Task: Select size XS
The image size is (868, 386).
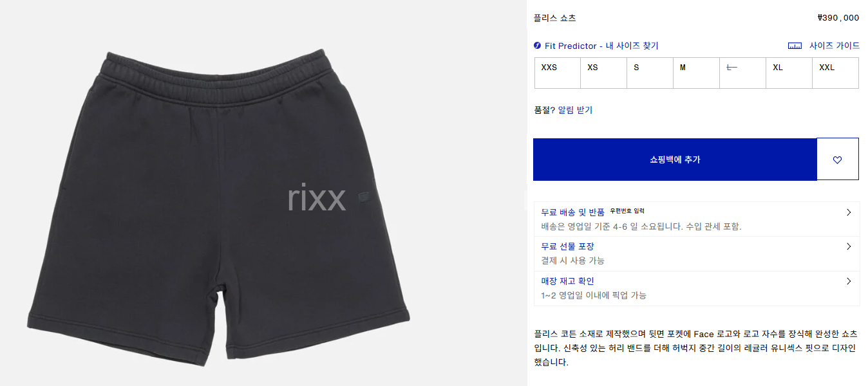Action: coord(604,73)
